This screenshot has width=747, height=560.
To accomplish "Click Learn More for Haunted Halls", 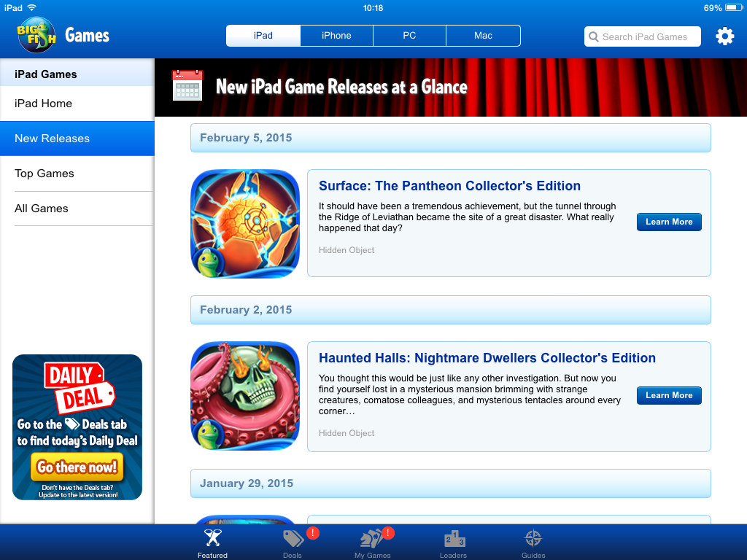I will pyautogui.click(x=669, y=395).
